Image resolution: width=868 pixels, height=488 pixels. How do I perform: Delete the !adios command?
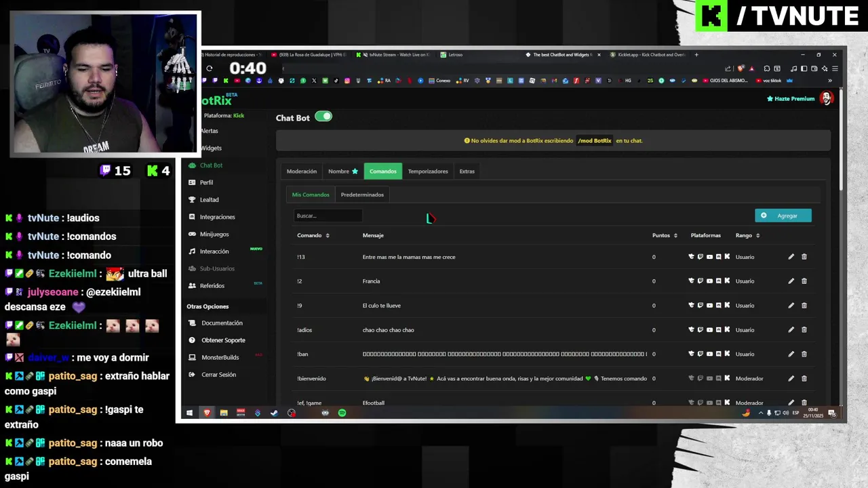click(x=804, y=330)
